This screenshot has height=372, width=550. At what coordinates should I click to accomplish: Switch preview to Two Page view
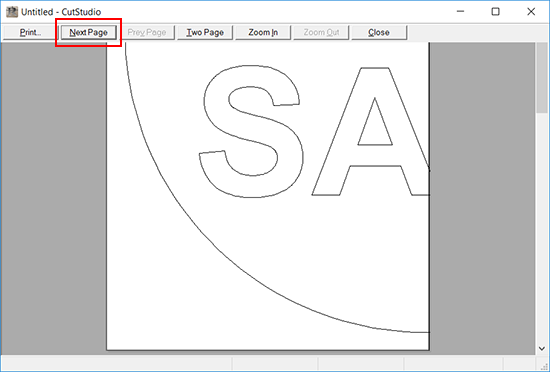pyautogui.click(x=205, y=33)
